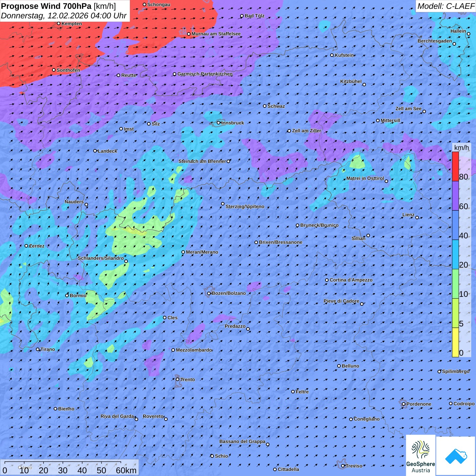
Task: Click the Conegliano label
Action: pyautogui.click(x=367, y=419)
